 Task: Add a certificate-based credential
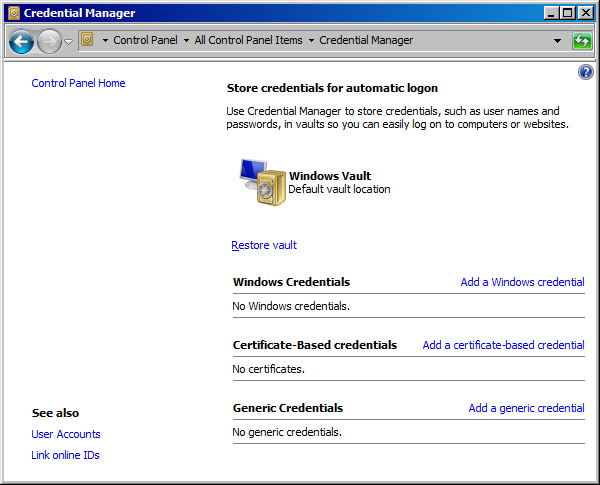[503, 345]
